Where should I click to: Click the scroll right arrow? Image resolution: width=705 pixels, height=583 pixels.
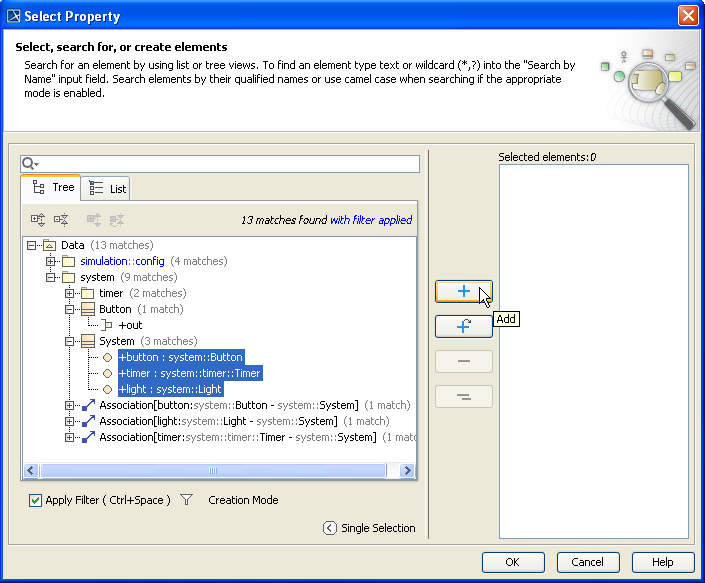(x=407, y=471)
